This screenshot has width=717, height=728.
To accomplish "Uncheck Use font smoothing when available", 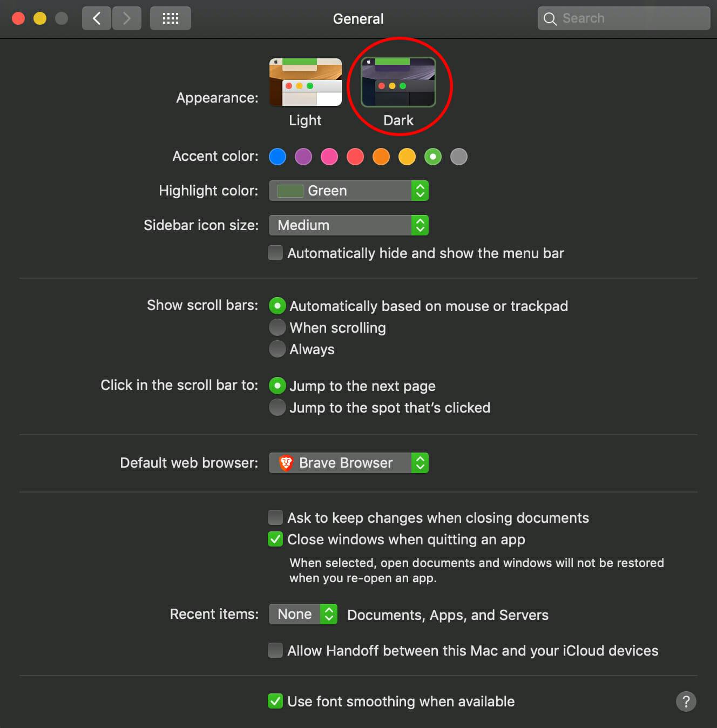I will 275,701.
